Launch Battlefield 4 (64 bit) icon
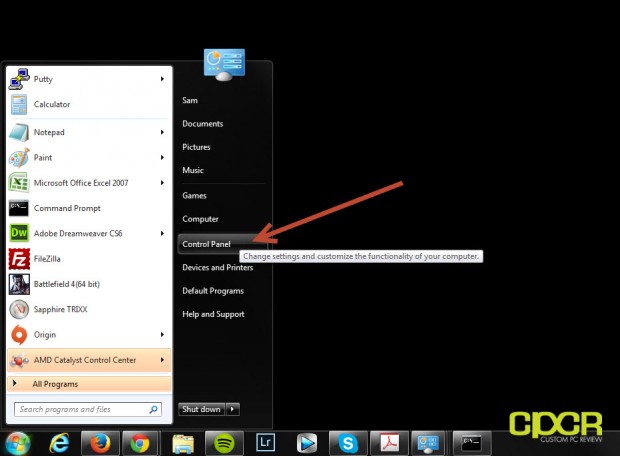Screen dimensions: 620x456 (x=19, y=284)
